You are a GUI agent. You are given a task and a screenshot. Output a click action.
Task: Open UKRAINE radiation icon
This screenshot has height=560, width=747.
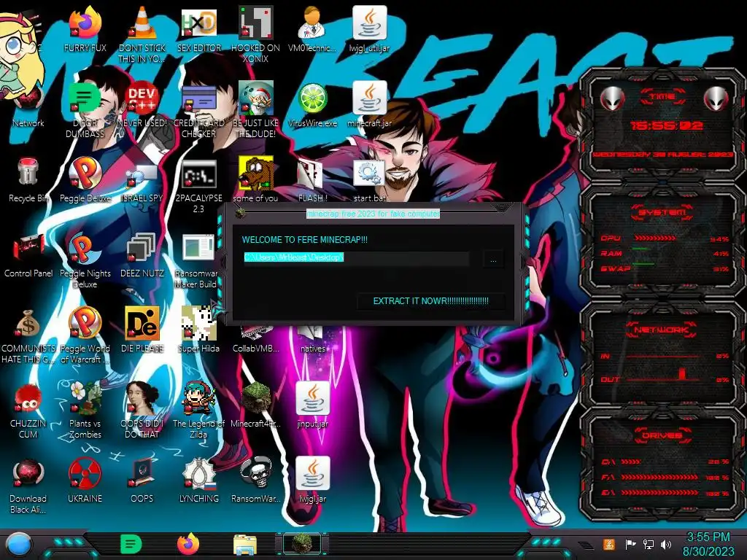pos(85,474)
